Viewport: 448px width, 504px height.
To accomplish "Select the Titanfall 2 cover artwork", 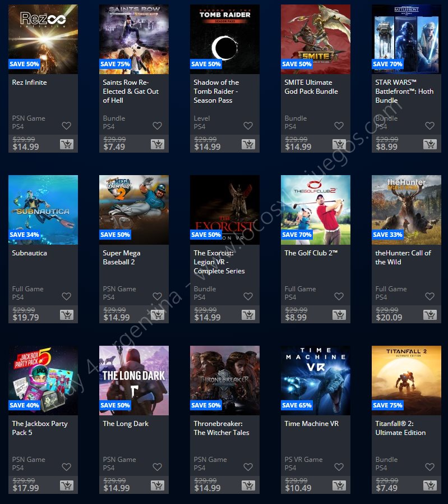I will [407, 381].
